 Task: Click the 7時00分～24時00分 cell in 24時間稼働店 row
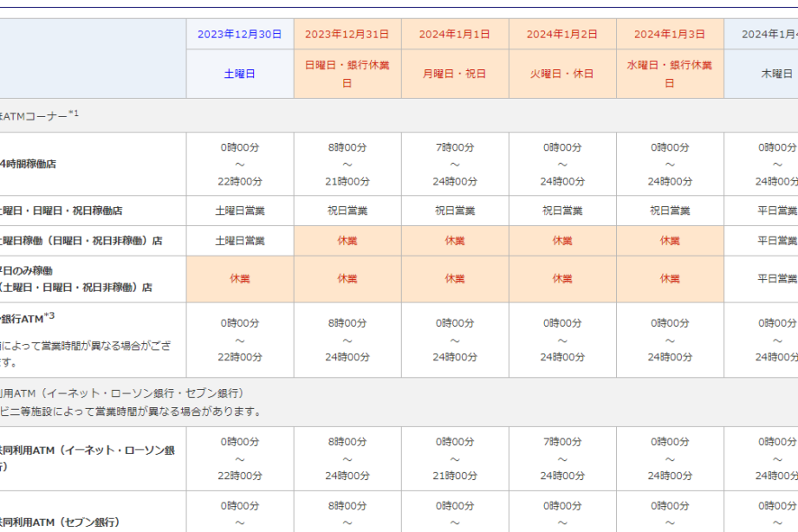(x=454, y=164)
